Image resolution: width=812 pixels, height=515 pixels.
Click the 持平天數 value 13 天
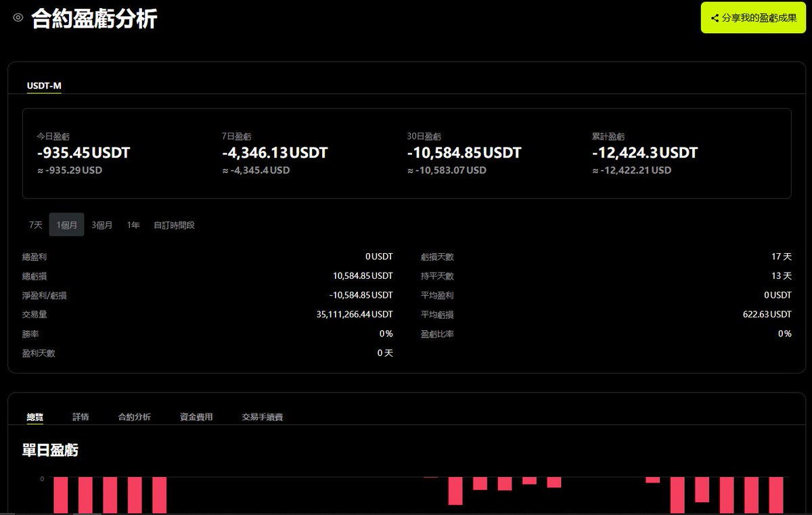[782, 276]
